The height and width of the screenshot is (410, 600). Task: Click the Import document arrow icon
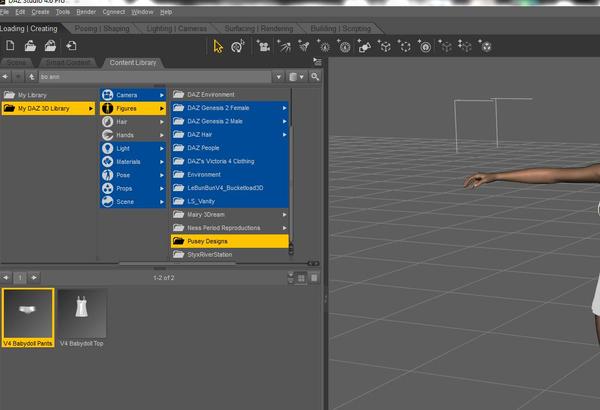pyautogui.click(x=71, y=46)
